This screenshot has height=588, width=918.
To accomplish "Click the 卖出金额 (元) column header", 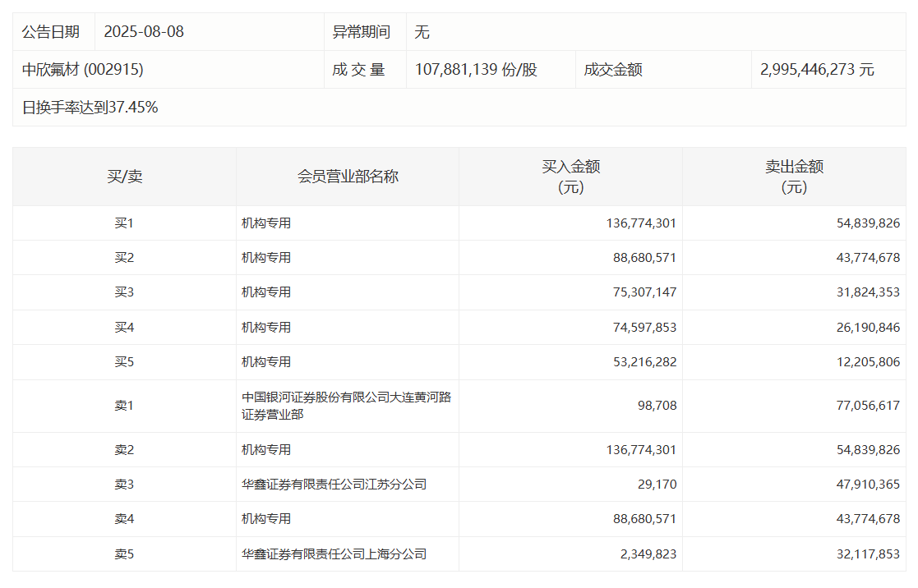I will (x=794, y=177).
